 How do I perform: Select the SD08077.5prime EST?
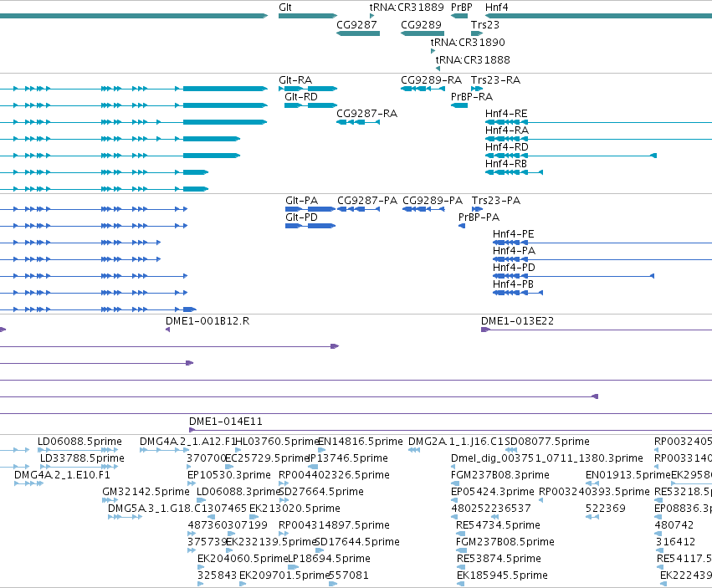coord(511,450)
